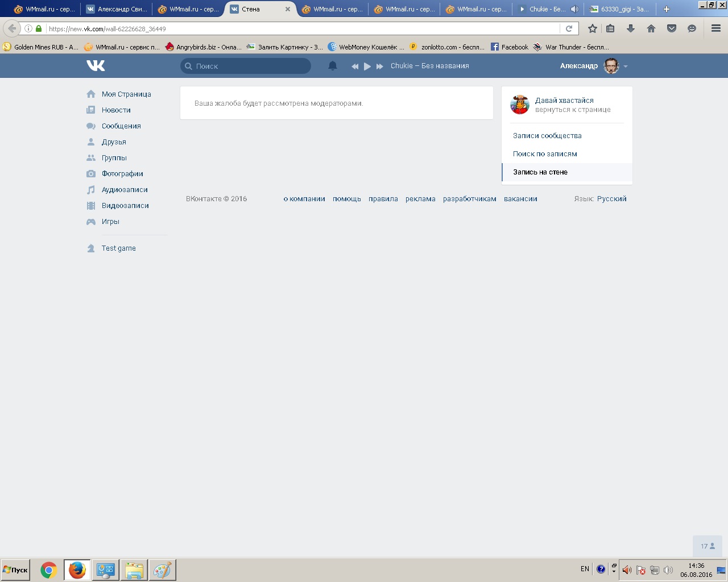Open помощь footer link
The height and width of the screenshot is (582, 728).
347,199
